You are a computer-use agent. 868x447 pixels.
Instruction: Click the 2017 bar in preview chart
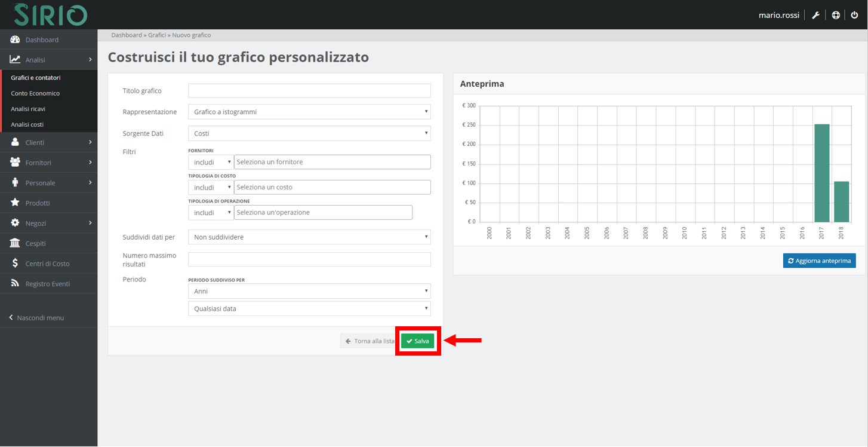point(821,173)
